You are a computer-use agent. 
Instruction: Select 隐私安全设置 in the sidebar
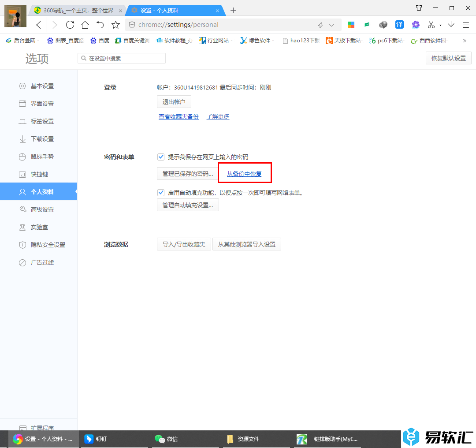pyautogui.click(x=38, y=244)
